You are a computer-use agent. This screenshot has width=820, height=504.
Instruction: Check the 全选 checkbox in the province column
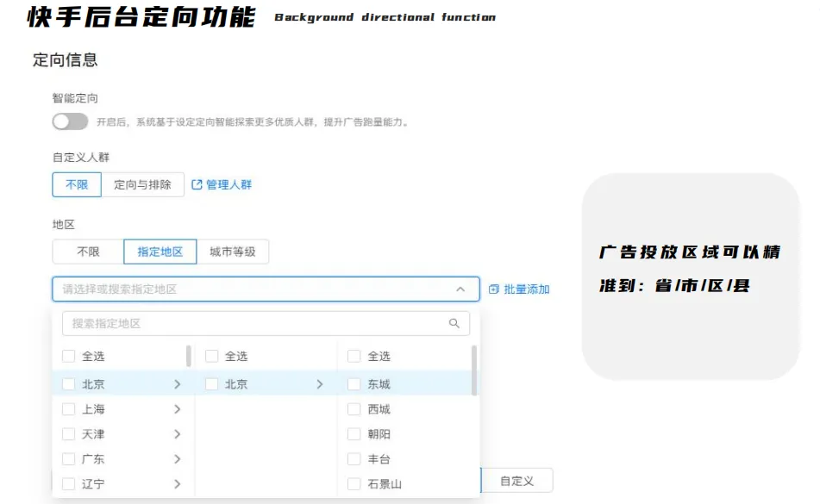pos(68,355)
